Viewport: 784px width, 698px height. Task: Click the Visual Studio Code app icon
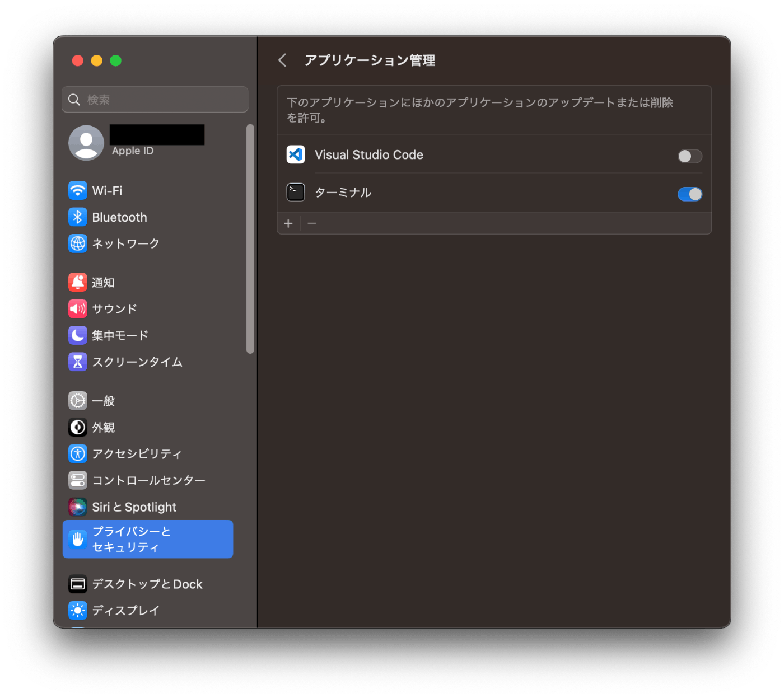click(296, 154)
